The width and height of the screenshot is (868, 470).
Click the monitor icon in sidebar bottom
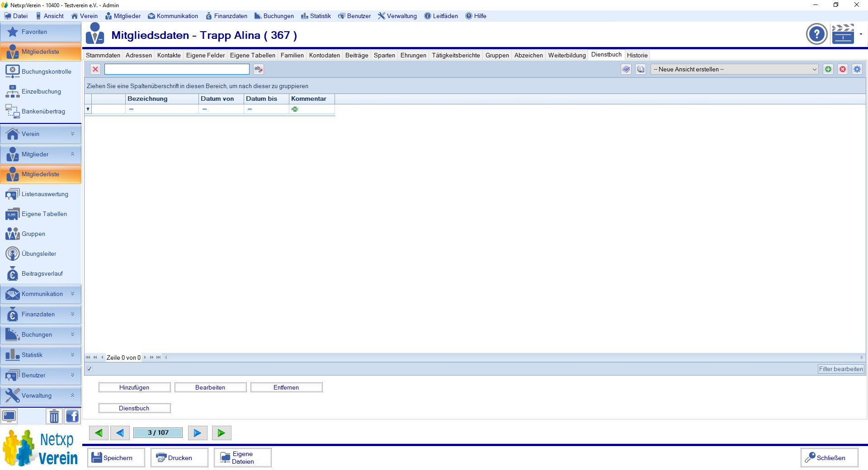coord(9,416)
